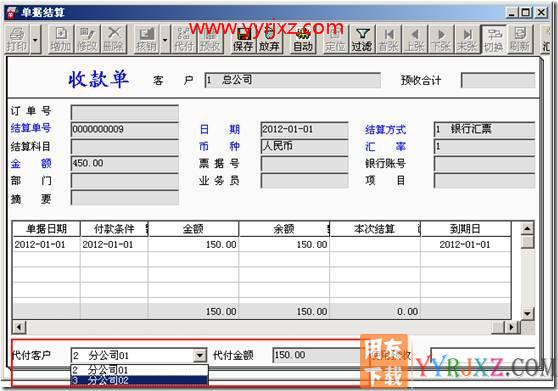Viewport: 558px width, 391px height.
Task: Click the grid vertical scrollbar down arrow
Action: point(527,313)
